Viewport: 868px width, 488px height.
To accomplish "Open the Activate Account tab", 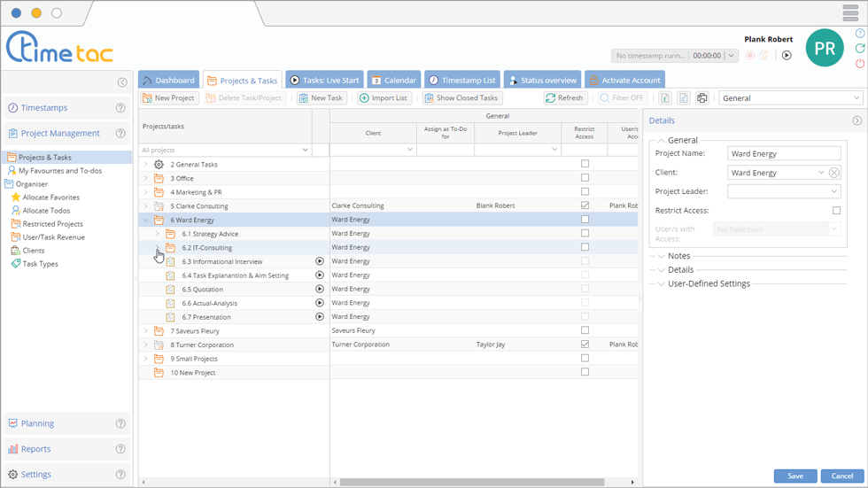I will coord(625,81).
